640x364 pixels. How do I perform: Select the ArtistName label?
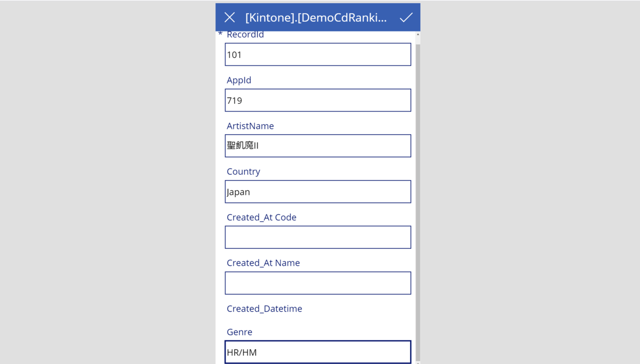[x=250, y=126]
